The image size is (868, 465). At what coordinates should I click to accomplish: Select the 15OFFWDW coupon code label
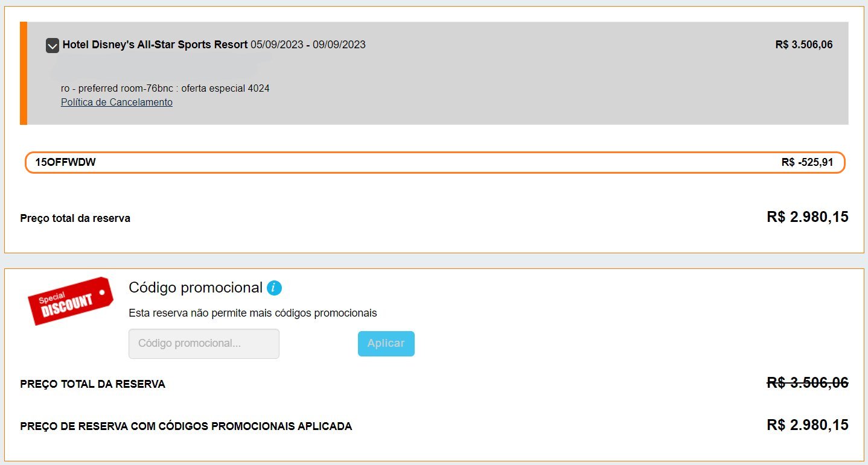pos(65,162)
